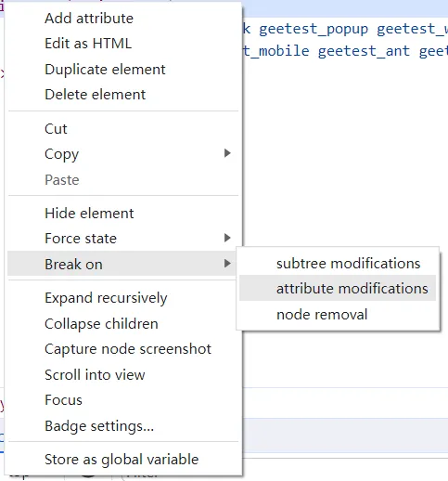The width and height of the screenshot is (448, 481).
Task: Open the Copy submenu
Action: click(x=122, y=154)
